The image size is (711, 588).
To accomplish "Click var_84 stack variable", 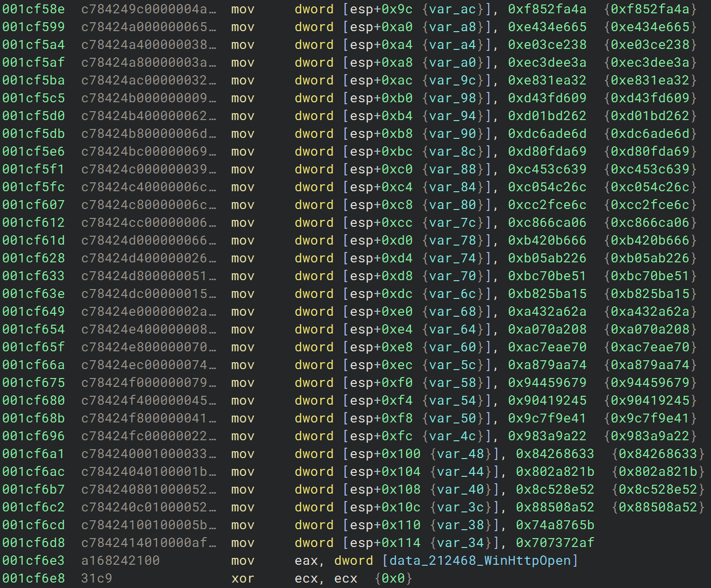I will (x=453, y=187).
